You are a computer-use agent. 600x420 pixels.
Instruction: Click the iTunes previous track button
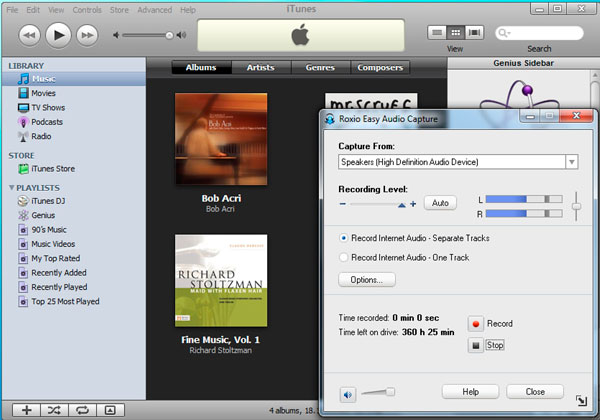[29, 36]
